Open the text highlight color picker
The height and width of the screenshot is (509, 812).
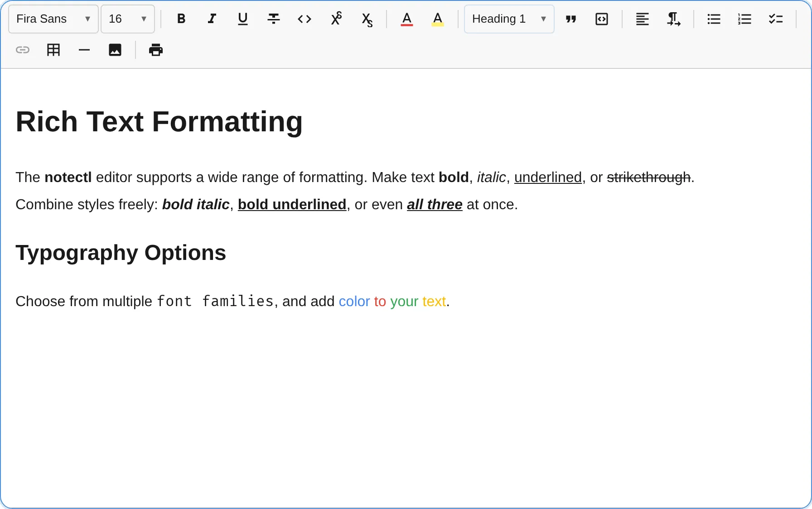coord(437,19)
